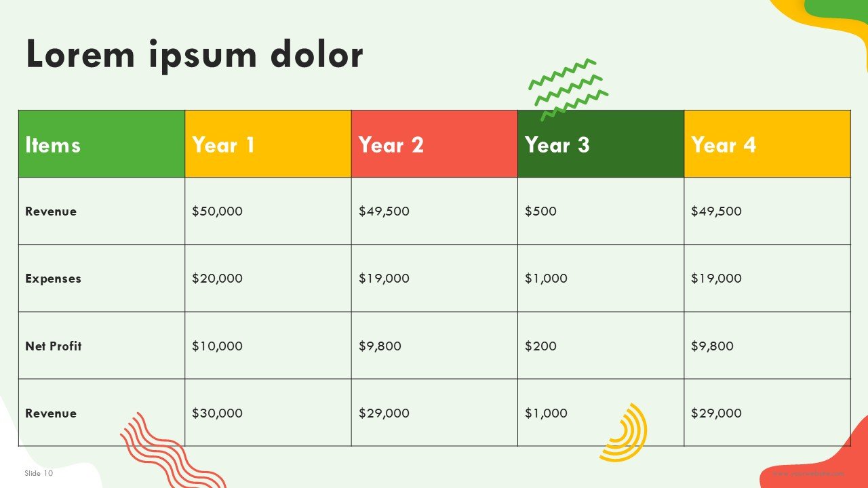The image size is (868, 488).
Task: Select the yellow concentric arcs graphic
Action: coord(624,432)
